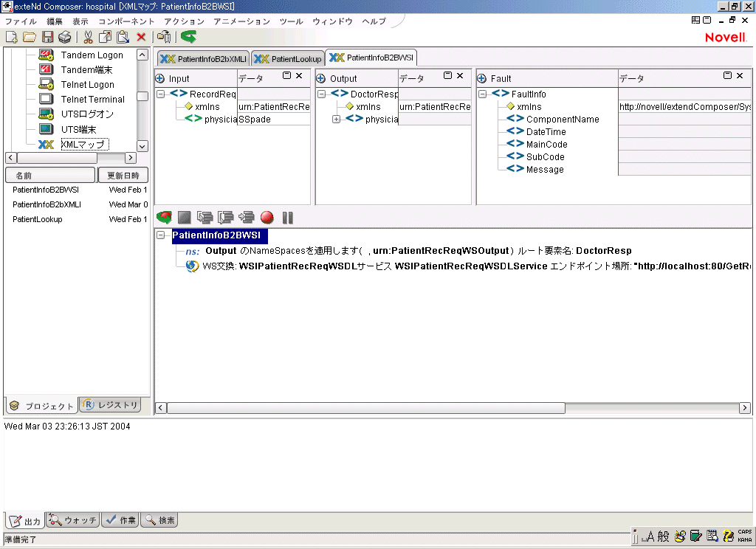Click the plus icon beside Fault
The image size is (756, 549).
click(x=481, y=78)
